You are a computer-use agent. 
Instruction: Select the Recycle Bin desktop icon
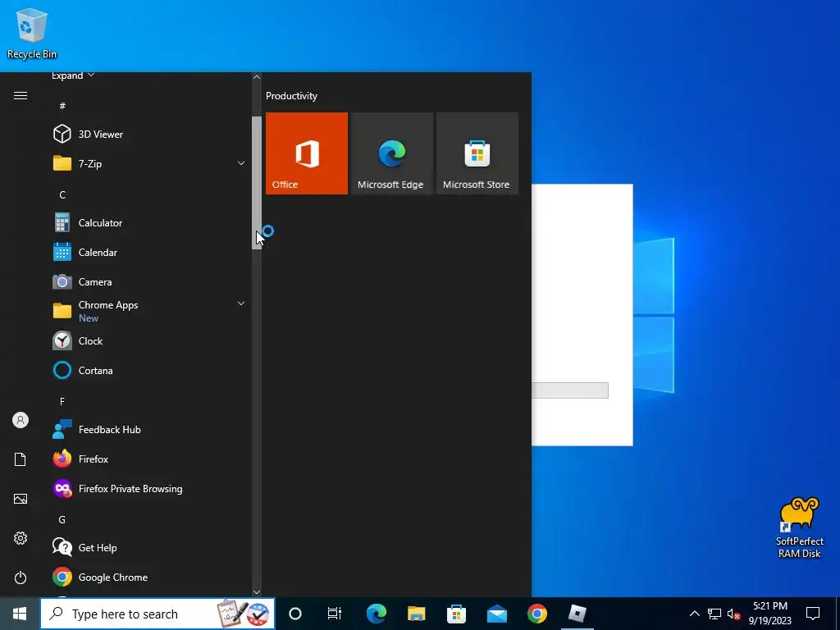click(32, 33)
